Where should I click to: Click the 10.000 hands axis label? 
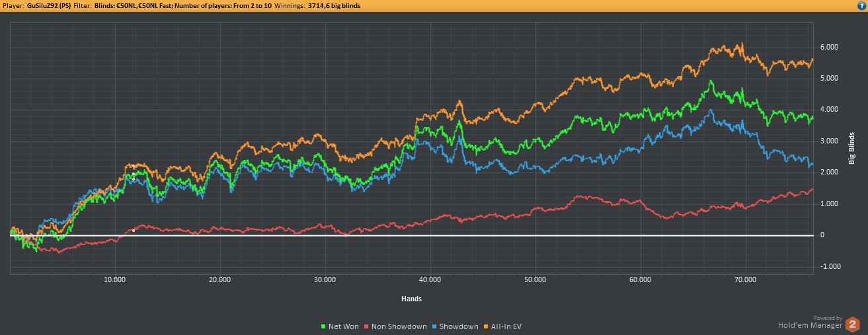click(115, 280)
